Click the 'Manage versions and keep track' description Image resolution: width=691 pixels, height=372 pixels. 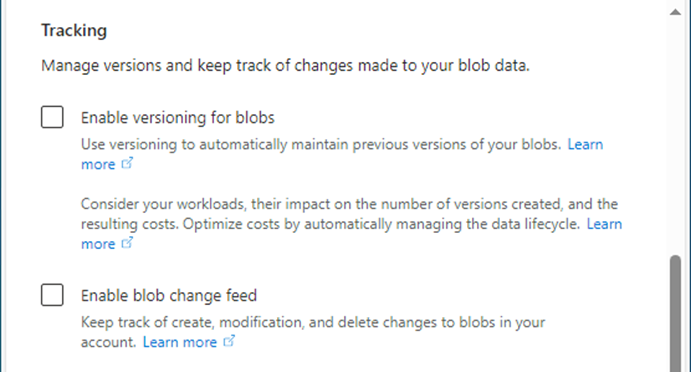pos(285,66)
